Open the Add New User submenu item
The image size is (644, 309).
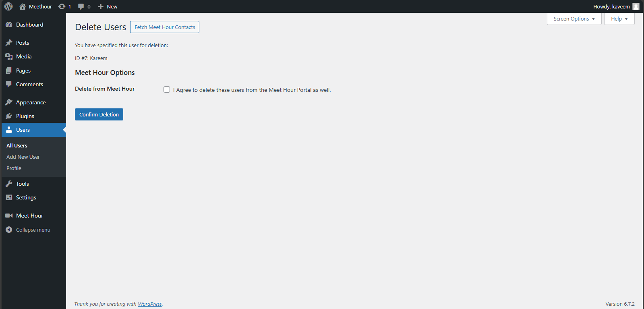tap(23, 157)
